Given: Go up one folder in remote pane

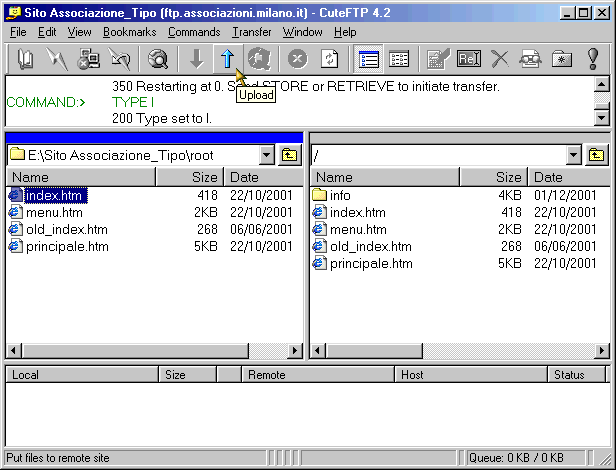Looking at the screenshot, I should coord(596,155).
